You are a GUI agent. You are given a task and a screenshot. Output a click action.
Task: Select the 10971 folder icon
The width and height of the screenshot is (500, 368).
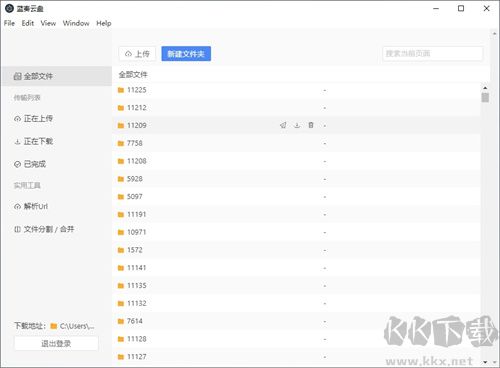[121, 232]
